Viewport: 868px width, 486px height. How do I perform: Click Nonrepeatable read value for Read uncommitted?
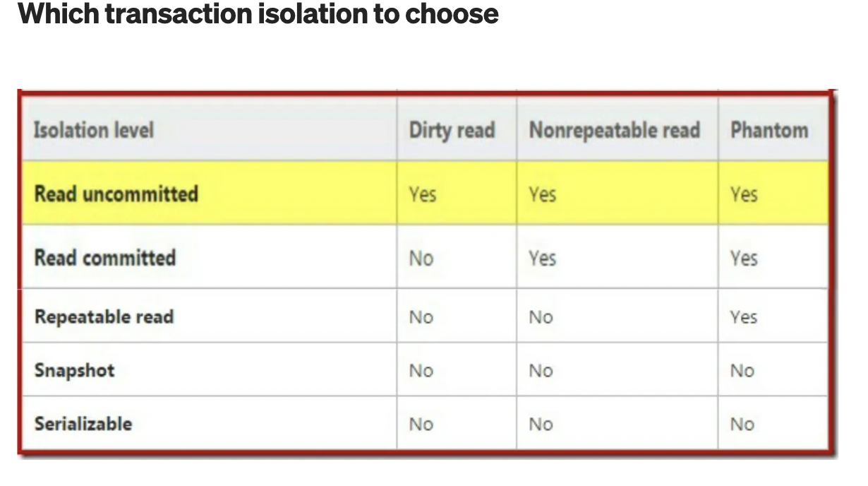click(542, 194)
